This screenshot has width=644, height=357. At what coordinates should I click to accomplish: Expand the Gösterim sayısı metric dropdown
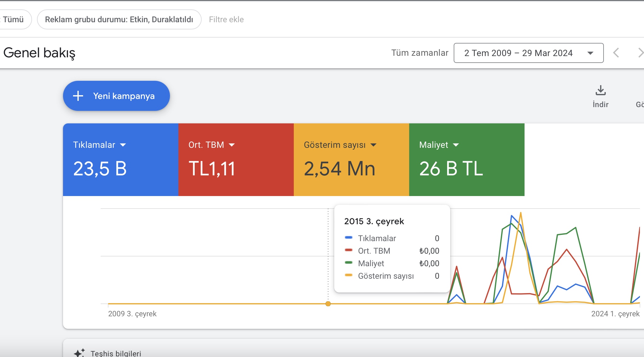[373, 145]
